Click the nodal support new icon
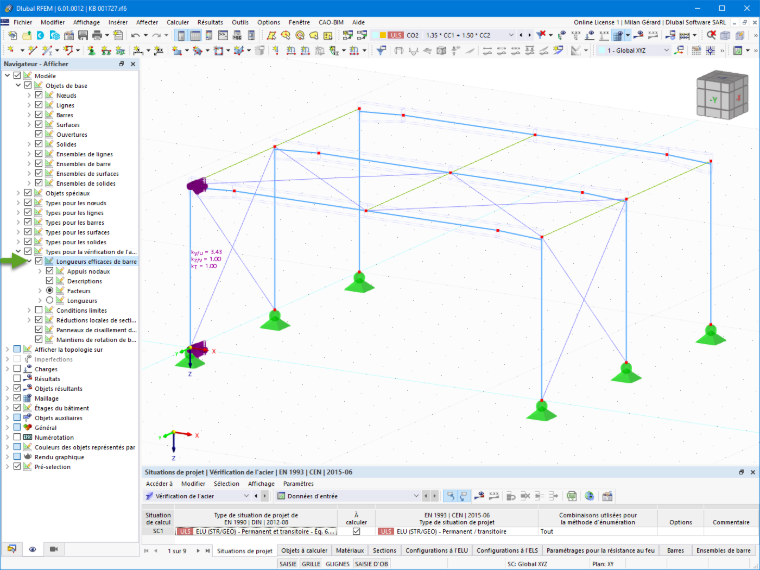The height and width of the screenshot is (570, 760). tap(91, 50)
